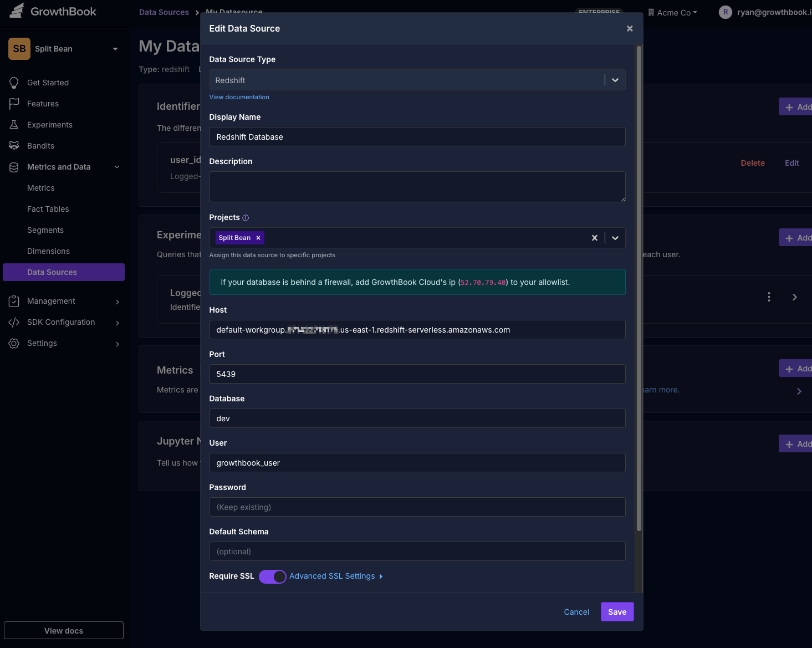Viewport: 812px width, 648px height.
Task: Click the View docs button
Action: (x=64, y=631)
